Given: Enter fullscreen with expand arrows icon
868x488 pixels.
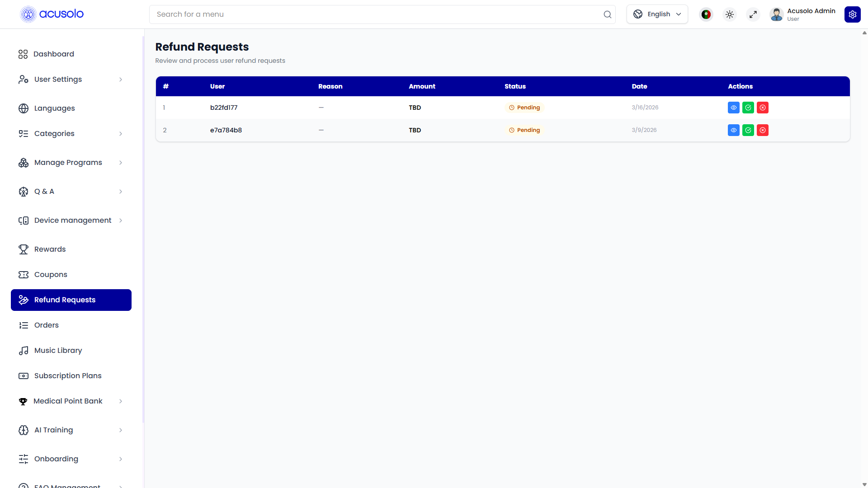Looking at the screenshot, I should [x=753, y=14].
